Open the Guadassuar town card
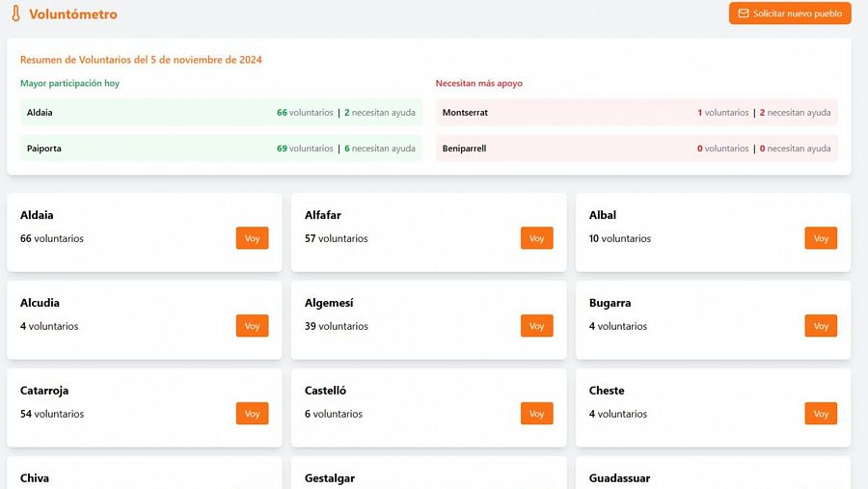 tap(713, 475)
